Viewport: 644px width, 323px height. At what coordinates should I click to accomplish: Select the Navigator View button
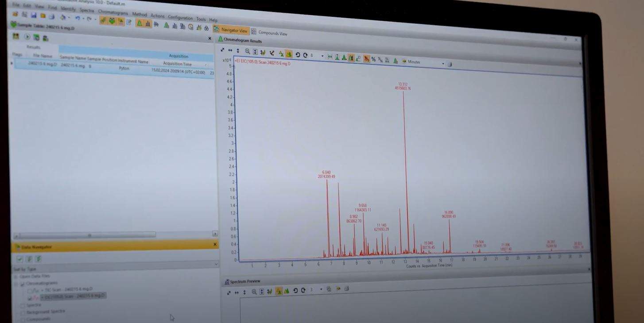(x=231, y=30)
